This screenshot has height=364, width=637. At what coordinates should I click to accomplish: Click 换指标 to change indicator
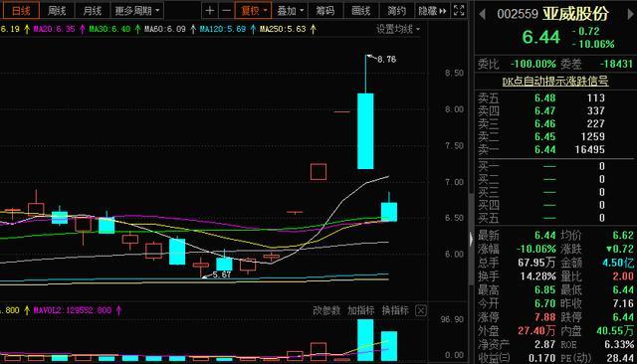395,311
